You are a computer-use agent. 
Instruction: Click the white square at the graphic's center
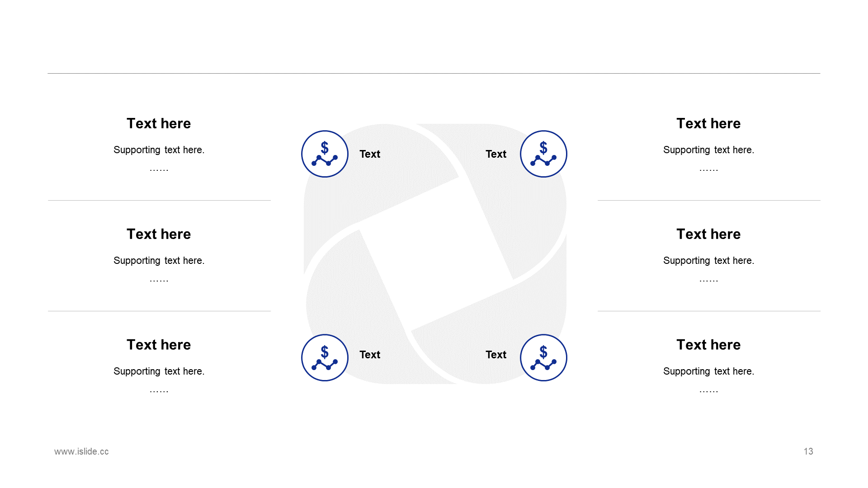pos(435,254)
